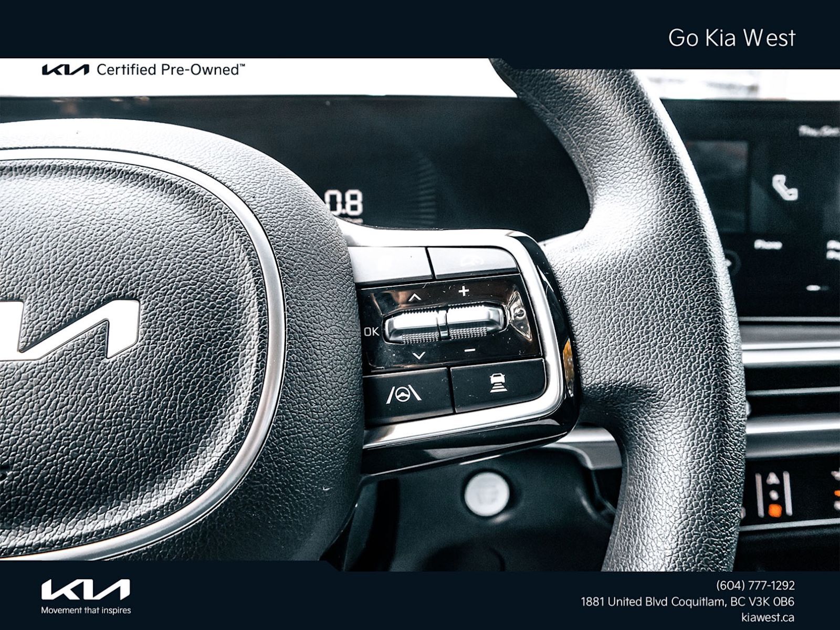Click the plus symbol above the toggle

click(463, 291)
